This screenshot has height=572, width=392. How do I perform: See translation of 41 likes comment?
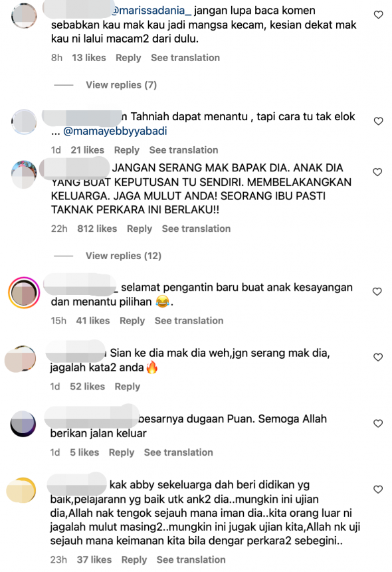point(189,321)
